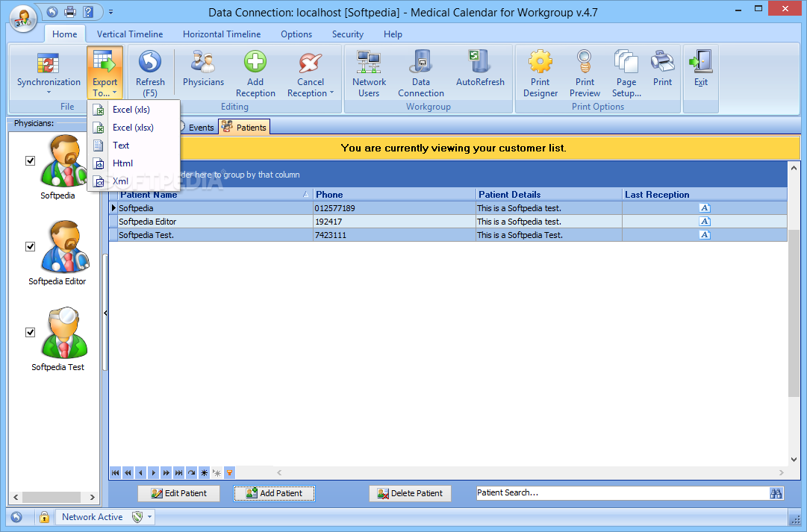The height and width of the screenshot is (532, 807).
Task: Choose Excel (xlsx) export option
Action: pyautogui.click(x=134, y=128)
